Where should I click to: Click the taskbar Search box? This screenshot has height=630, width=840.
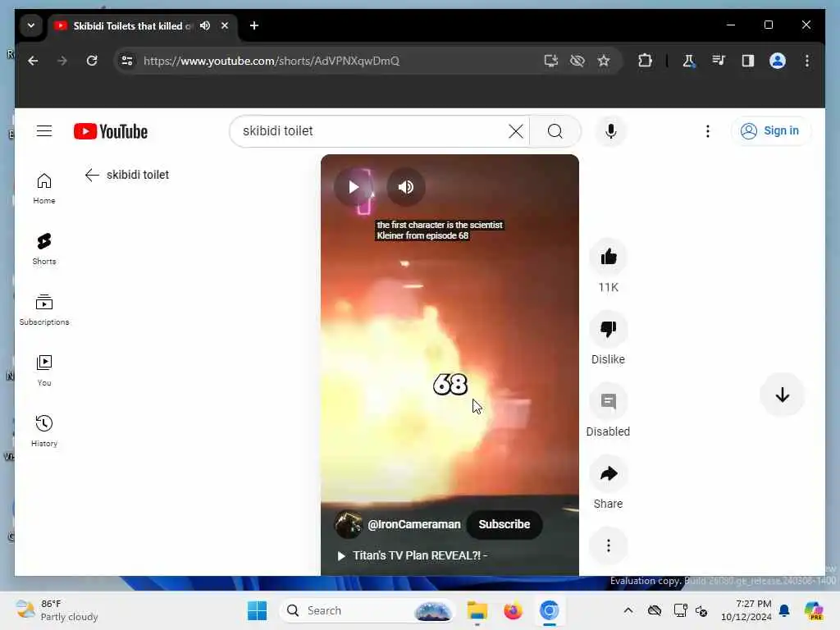(x=367, y=610)
